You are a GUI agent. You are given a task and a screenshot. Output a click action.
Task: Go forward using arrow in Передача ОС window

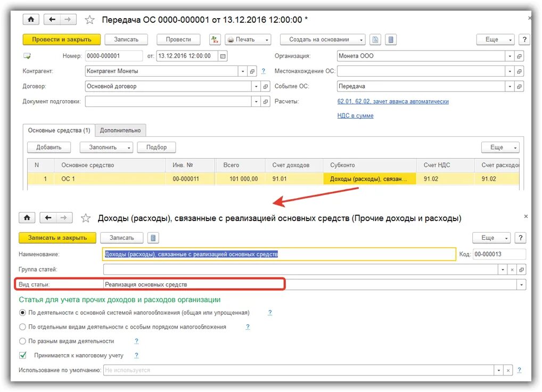[68, 19]
